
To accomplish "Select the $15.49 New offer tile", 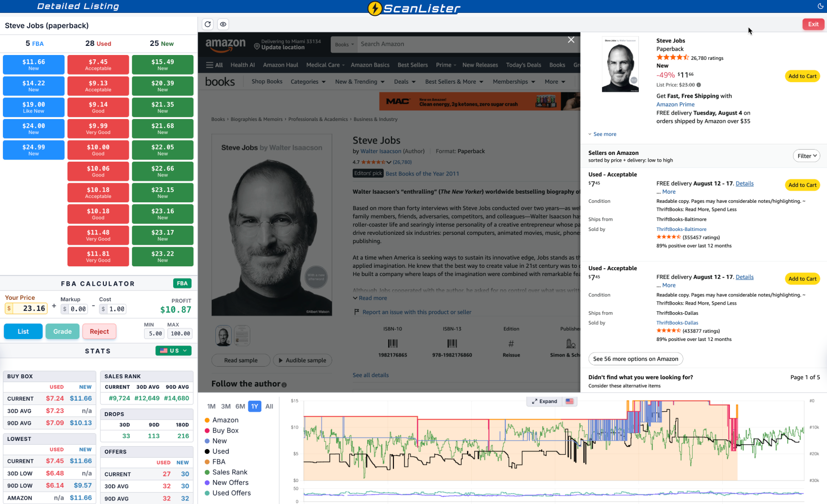I will pyautogui.click(x=163, y=65).
